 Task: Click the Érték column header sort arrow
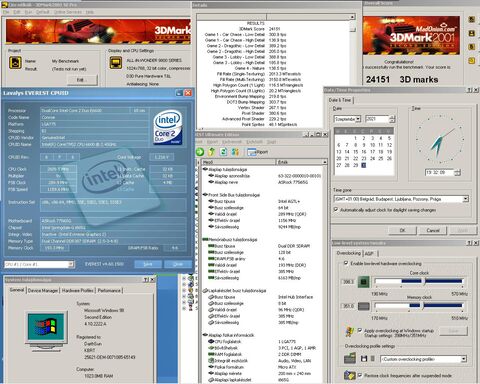tap(324, 162)
